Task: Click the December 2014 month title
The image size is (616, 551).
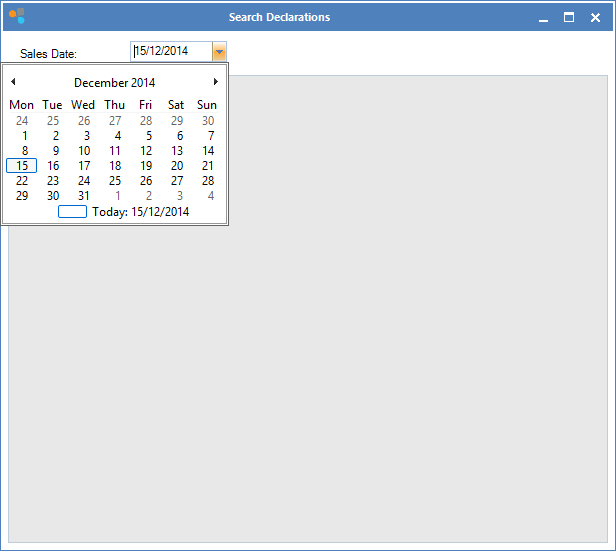Action: point(114,83)
